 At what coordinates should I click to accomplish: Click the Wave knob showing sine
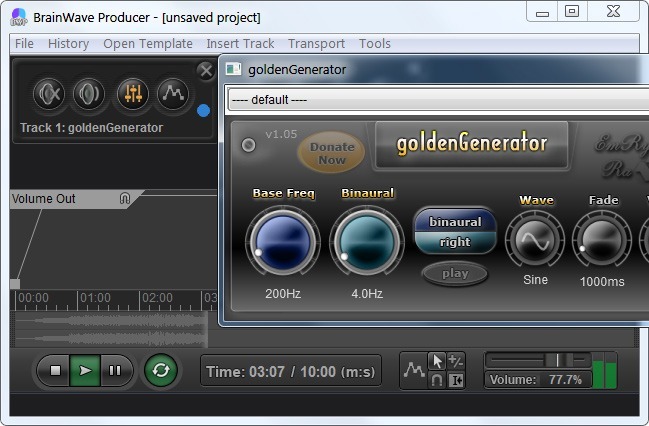[x=535, y=240]
